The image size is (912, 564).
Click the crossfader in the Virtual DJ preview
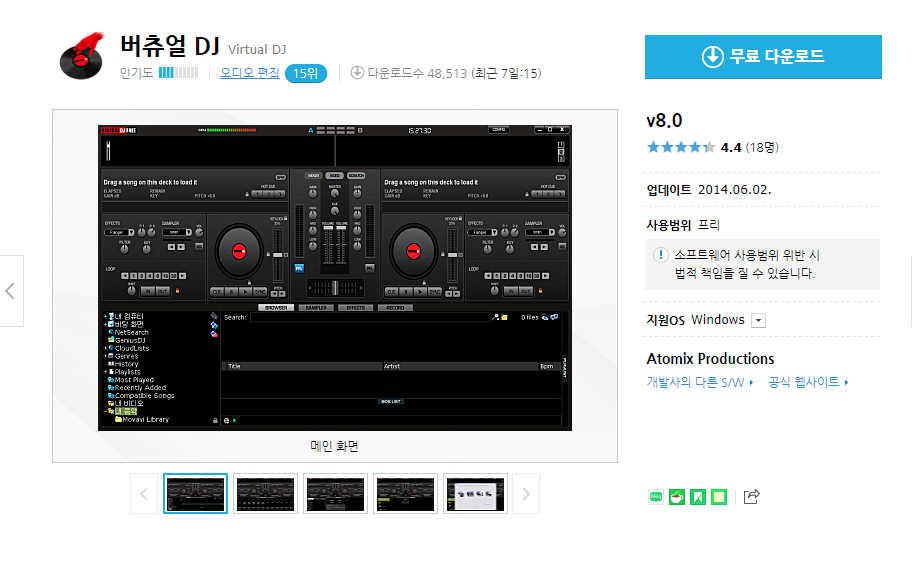point(335,287)
